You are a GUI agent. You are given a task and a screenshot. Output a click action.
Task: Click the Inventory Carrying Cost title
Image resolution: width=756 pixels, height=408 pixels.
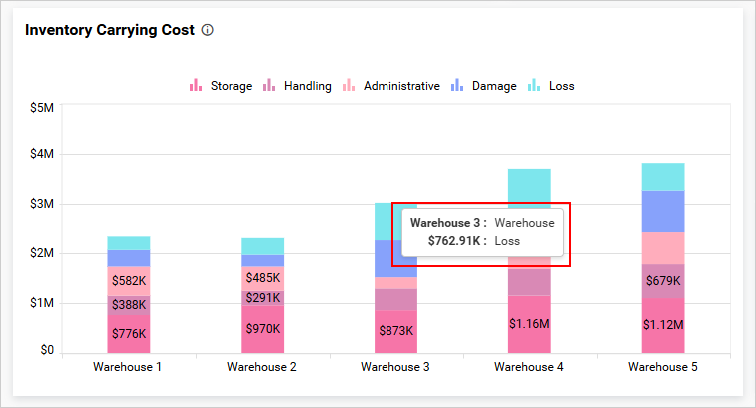pyautogui.click(x=108, y=30)
